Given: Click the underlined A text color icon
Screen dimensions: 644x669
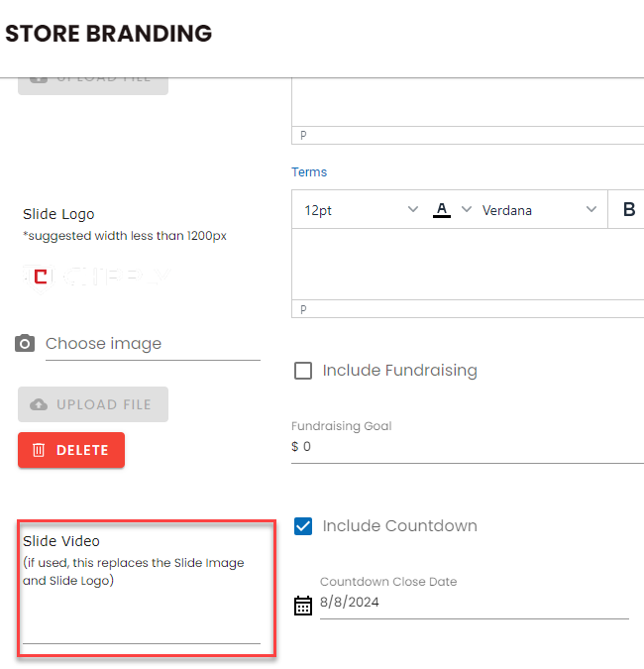Looking at the screenshot, I should point(442,210).
